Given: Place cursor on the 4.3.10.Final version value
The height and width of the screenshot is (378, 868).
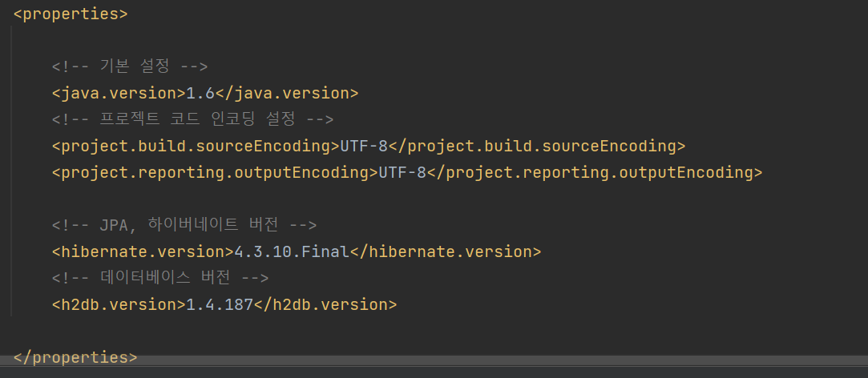Looking at the screenshot, I should tap(292, 251).
